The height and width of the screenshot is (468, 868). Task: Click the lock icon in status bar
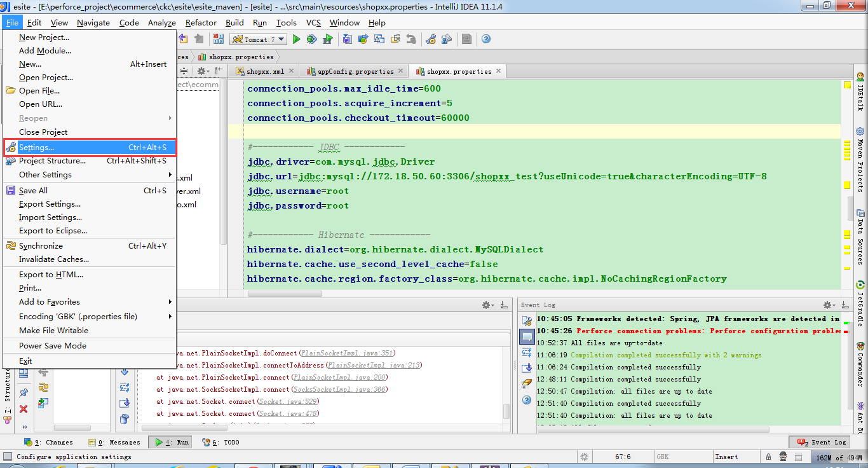pyautogui.click(x=768, y=457)
